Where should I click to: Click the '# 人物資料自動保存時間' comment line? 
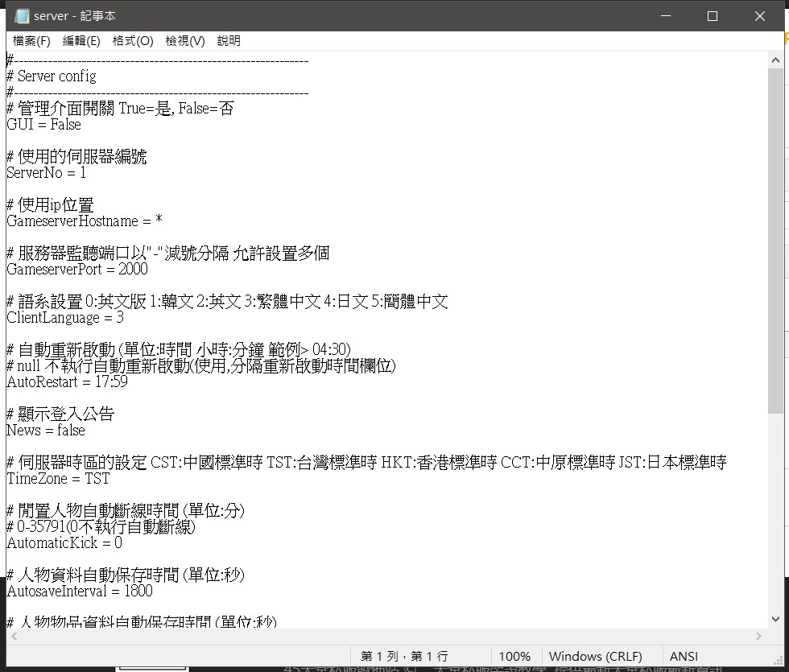coord(126,575)
